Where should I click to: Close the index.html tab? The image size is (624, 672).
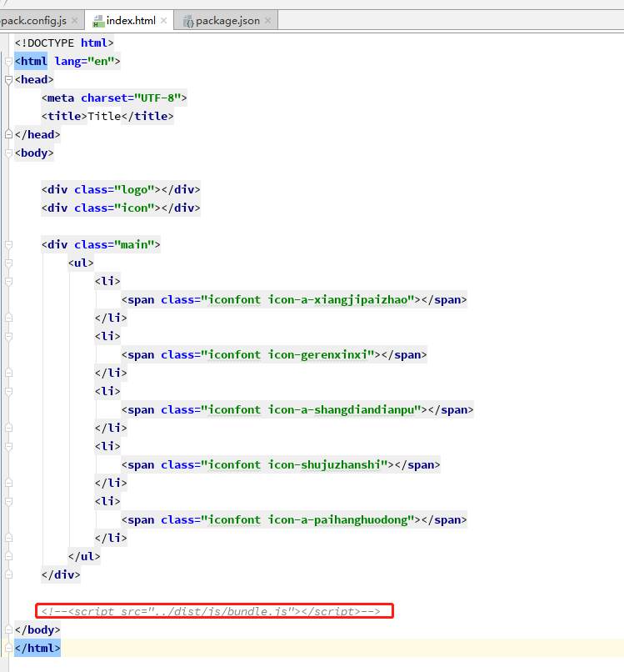tap(163, 21)
